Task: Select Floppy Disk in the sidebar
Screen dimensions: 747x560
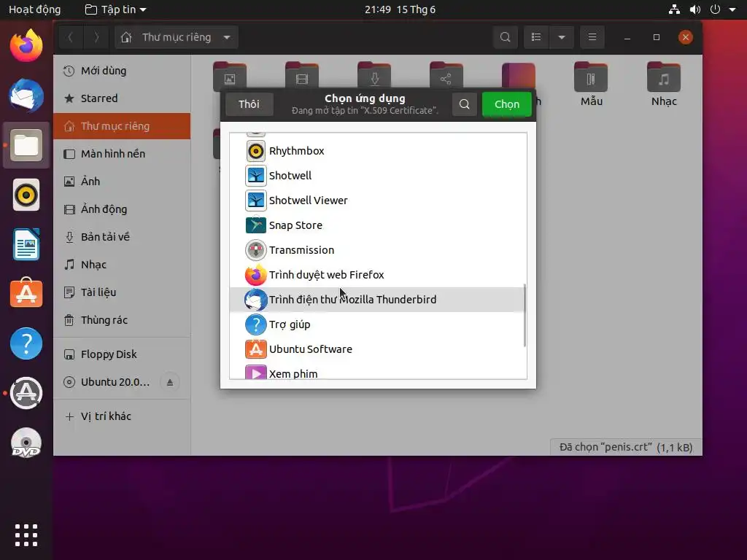Action: 122,354
